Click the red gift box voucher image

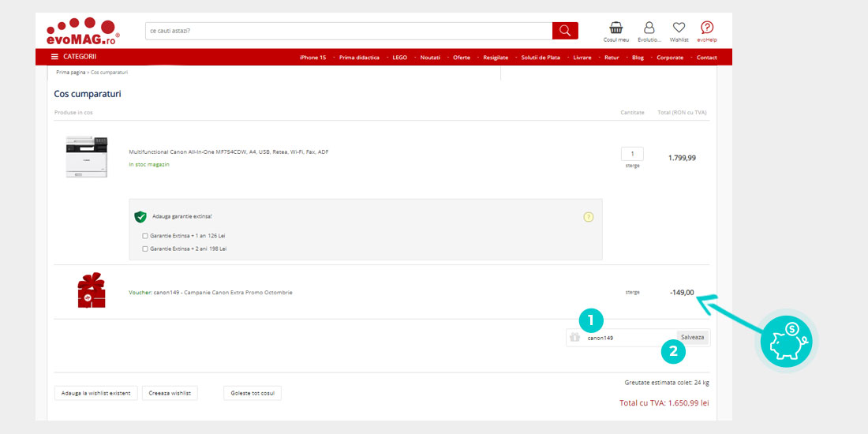coord(92,290)
